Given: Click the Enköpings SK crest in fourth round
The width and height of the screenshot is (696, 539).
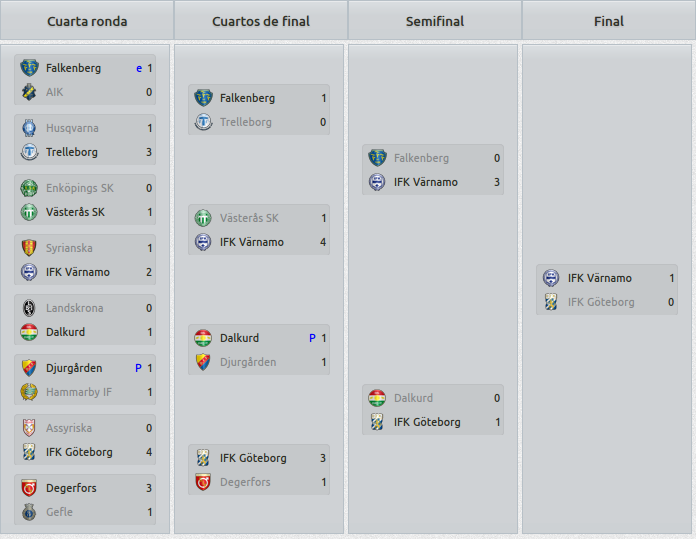Looking at the screenshot, I should pyautogui.click(x=29, y=188).
